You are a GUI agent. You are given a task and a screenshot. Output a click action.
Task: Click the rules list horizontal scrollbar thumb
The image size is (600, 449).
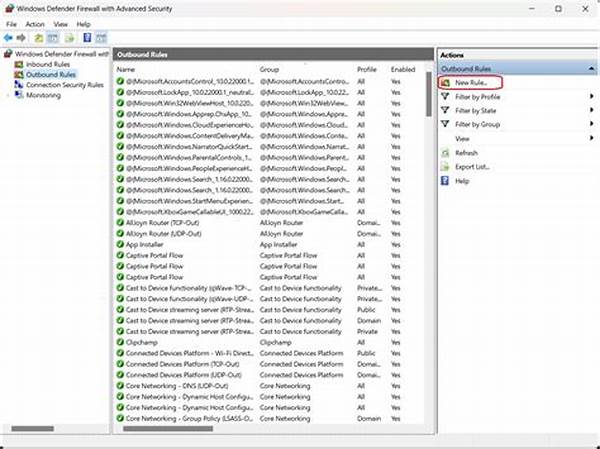tap(168, 429)
